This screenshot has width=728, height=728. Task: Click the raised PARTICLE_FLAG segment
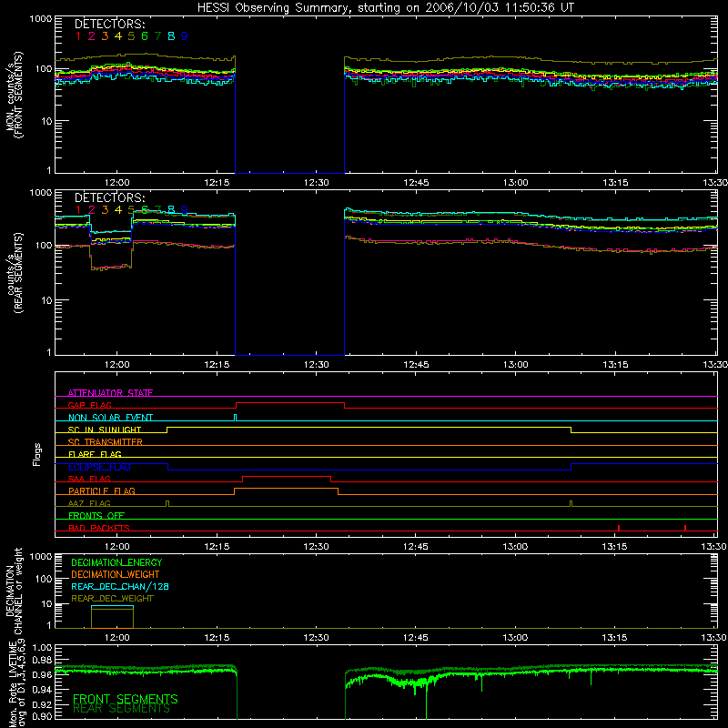click(x=286, y=489)
